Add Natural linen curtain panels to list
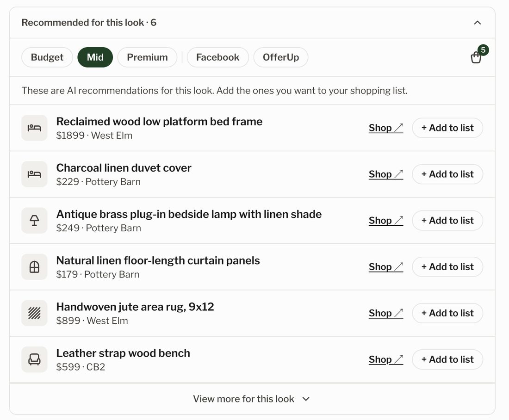The image size is (509, 420). 447,267
